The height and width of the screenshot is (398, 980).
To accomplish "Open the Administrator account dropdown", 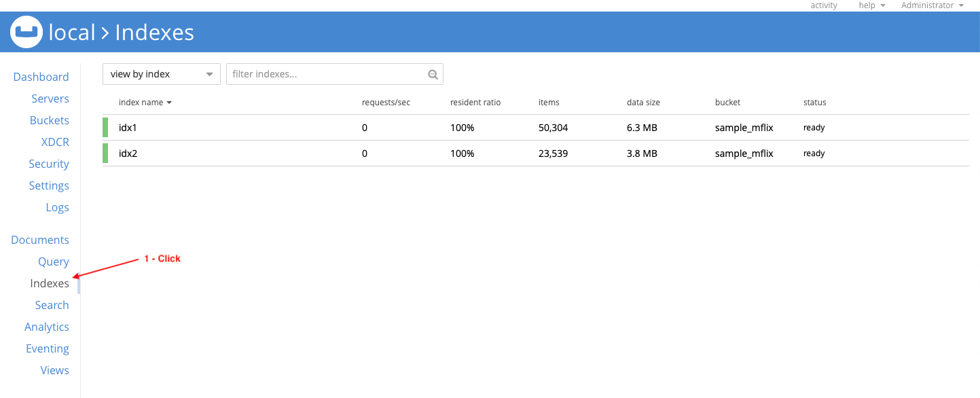I will (x=931, y=5).
